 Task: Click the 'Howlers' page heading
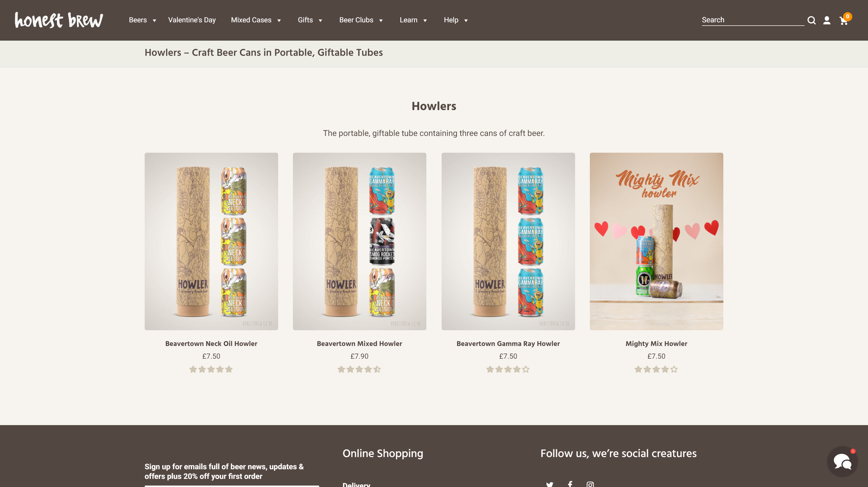coord(434,106)
